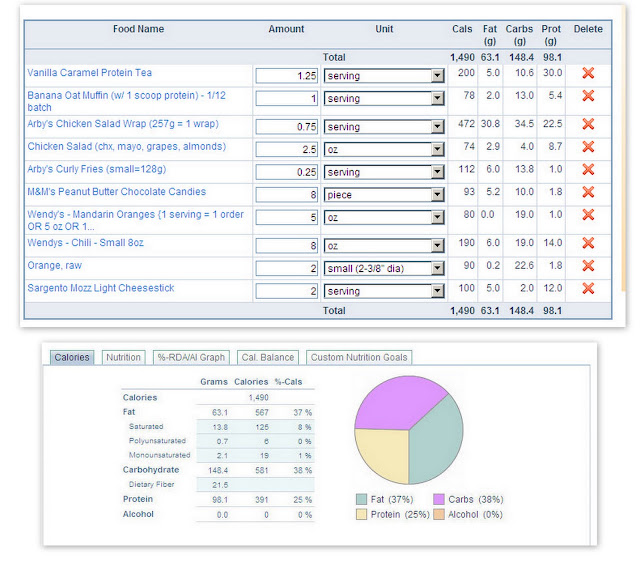640x569 pixels.
Task: Remove the Wendys Chili Small 8oz entry
Action: click(x=588, y=243)
